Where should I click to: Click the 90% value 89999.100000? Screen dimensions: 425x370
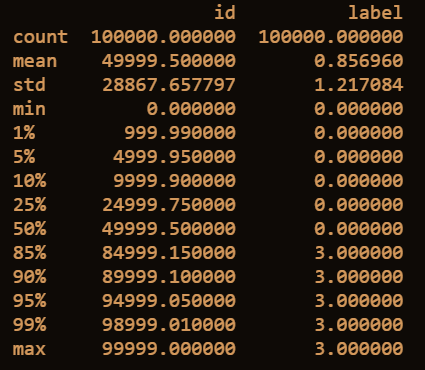tap(169, 277)
